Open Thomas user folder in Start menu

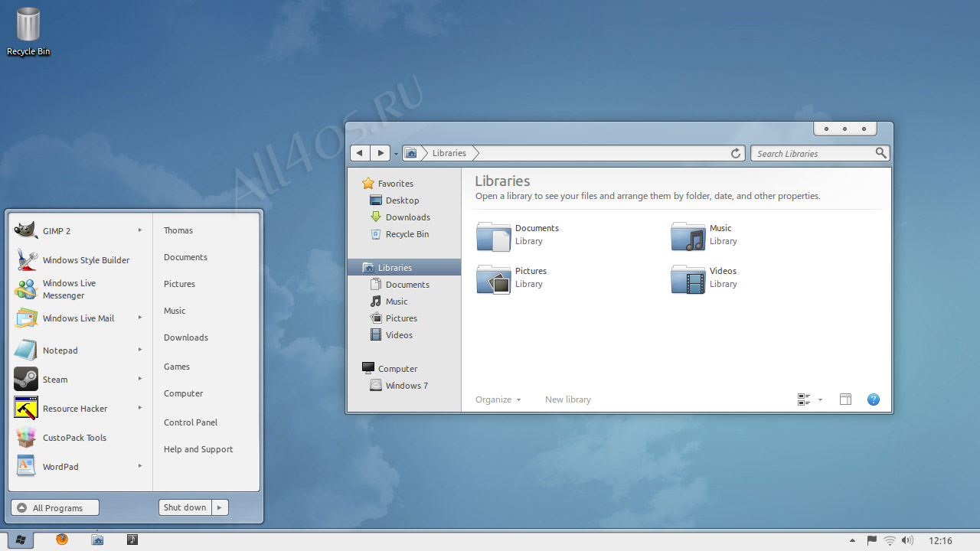178,230
